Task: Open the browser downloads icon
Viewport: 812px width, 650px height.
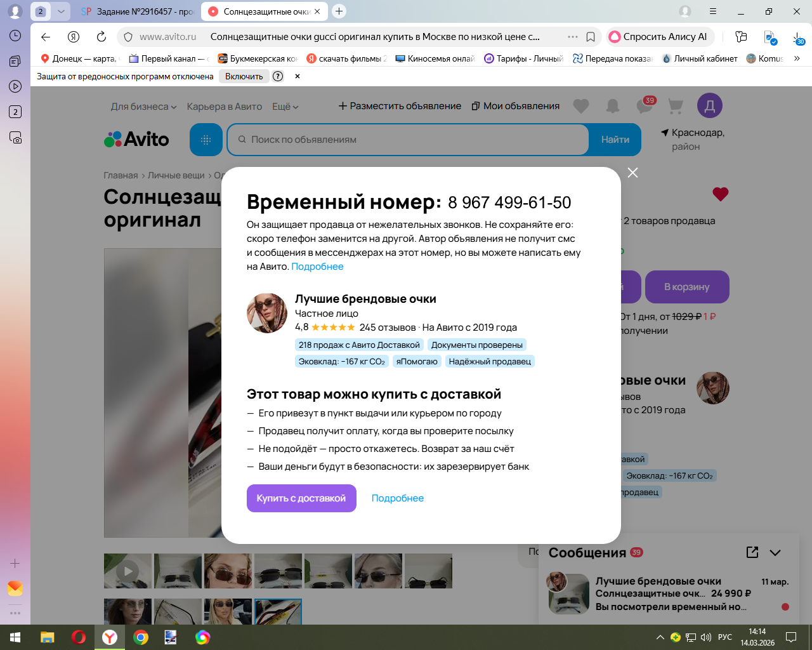Action: [x=798, y=37]
